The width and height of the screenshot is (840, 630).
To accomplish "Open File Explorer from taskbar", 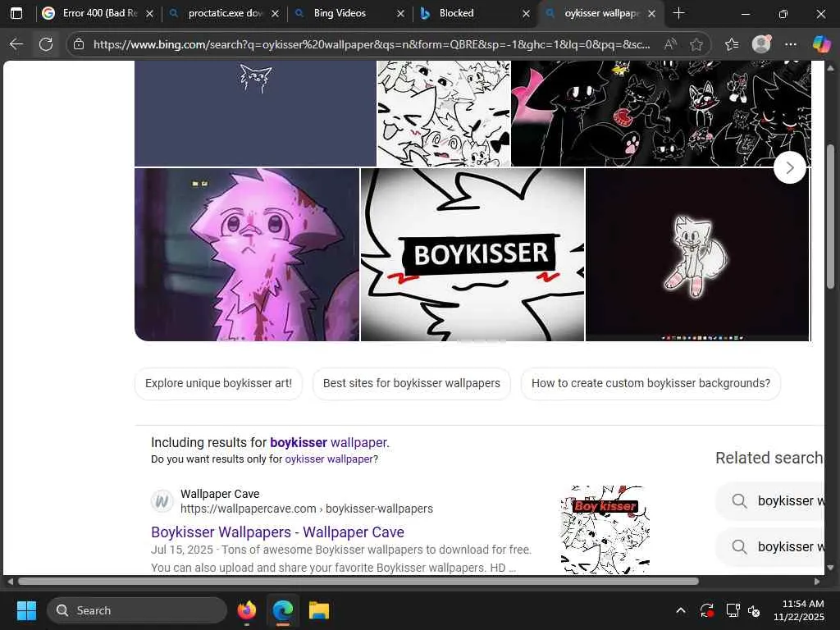I will pos(319,610).
